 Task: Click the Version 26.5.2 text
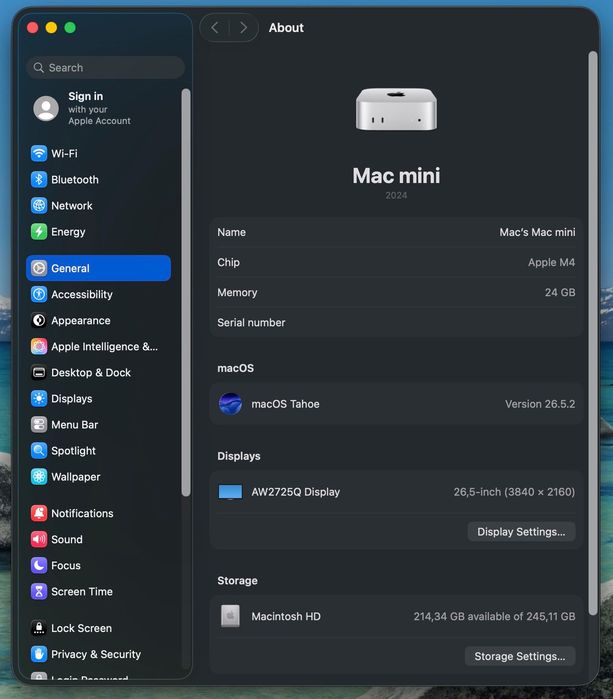point(540,404)
